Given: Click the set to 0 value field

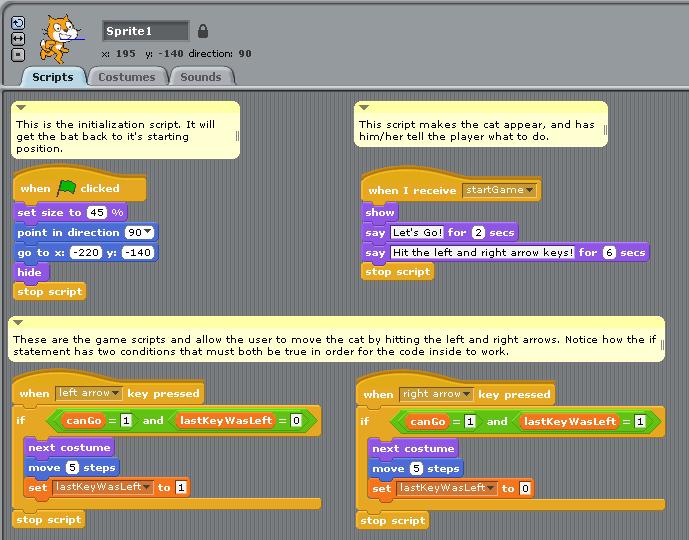Looking at the screenshot, I should coord(525,488).
